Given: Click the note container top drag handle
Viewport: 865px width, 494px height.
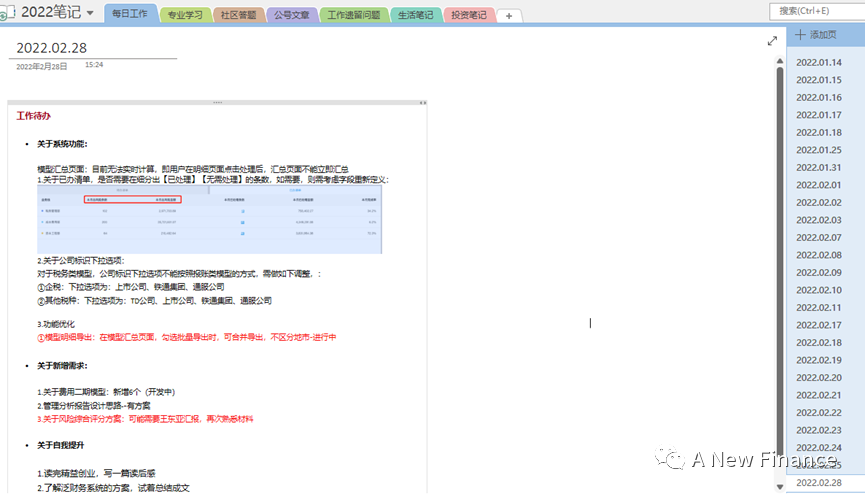Looking at the screenshot, I should click(x=217, y=103).
